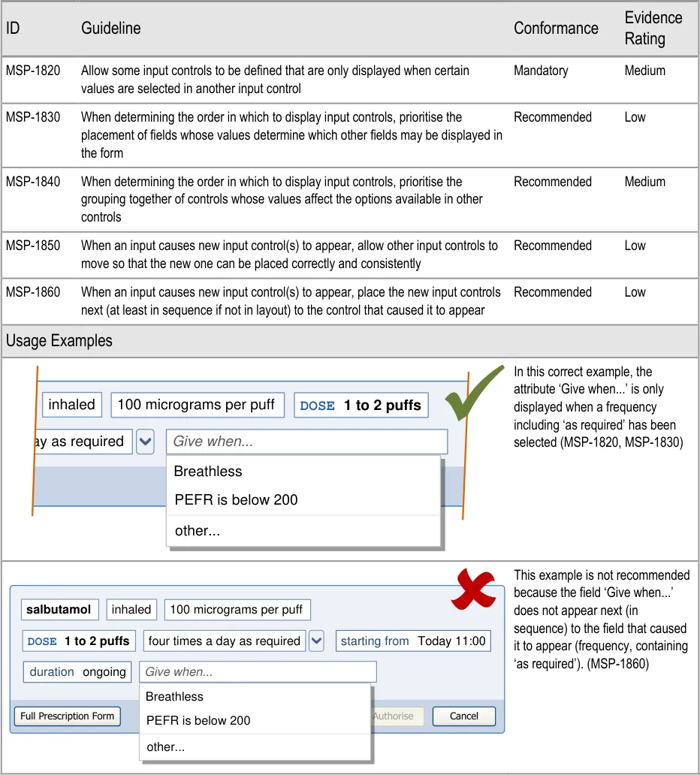Click the Cancel button
The height and width of the screenshot is (775, 700).
click(x=463, y=716)
